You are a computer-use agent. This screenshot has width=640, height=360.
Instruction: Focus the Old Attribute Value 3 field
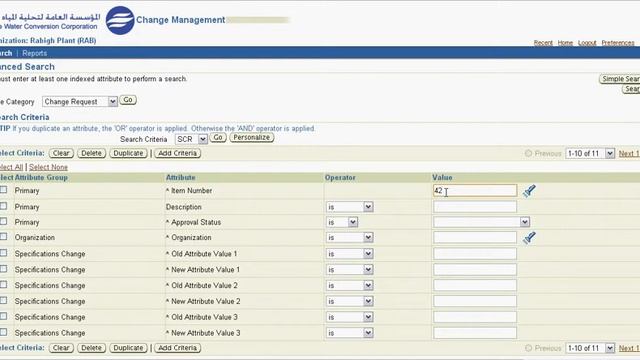475,317
